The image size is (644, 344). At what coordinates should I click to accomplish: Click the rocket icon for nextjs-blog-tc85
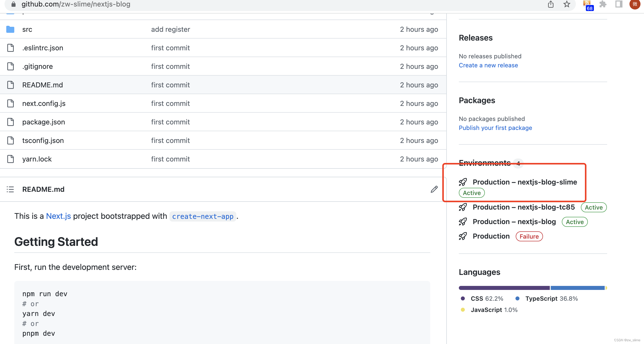coord(463,207)
